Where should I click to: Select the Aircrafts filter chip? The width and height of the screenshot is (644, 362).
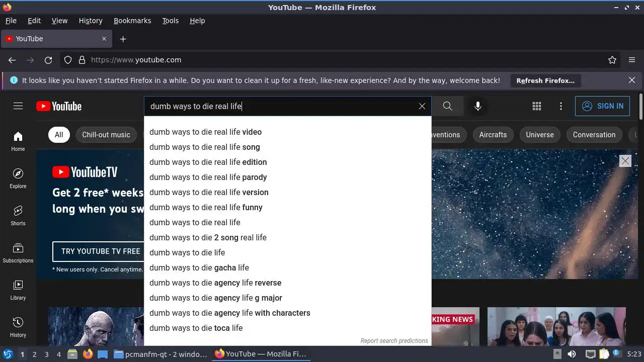493,135
